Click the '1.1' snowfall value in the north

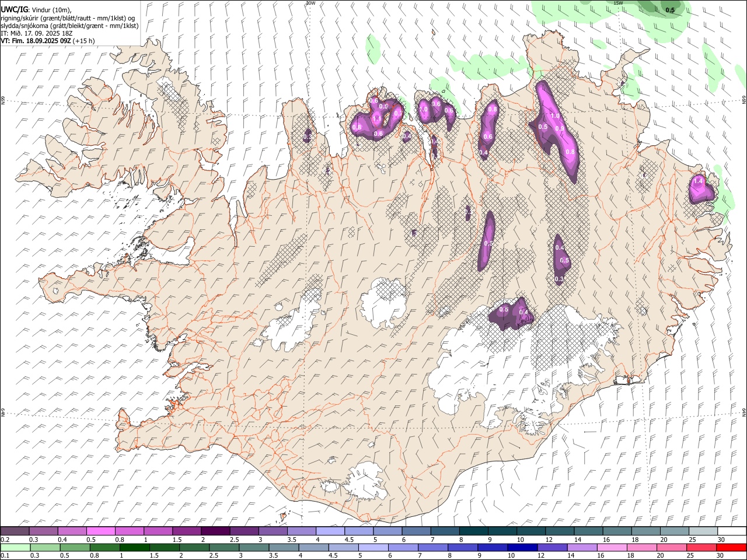(377, 118)
